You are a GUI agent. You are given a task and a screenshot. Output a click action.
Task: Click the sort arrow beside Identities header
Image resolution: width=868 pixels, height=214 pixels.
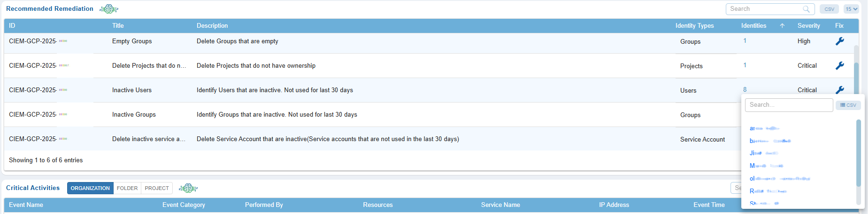(x=782, y=26)
